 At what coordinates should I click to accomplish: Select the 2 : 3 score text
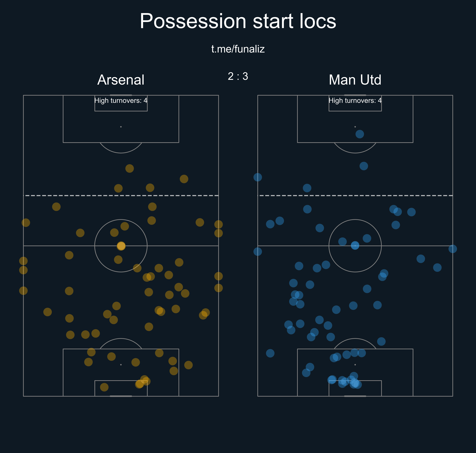pos(238,76)
